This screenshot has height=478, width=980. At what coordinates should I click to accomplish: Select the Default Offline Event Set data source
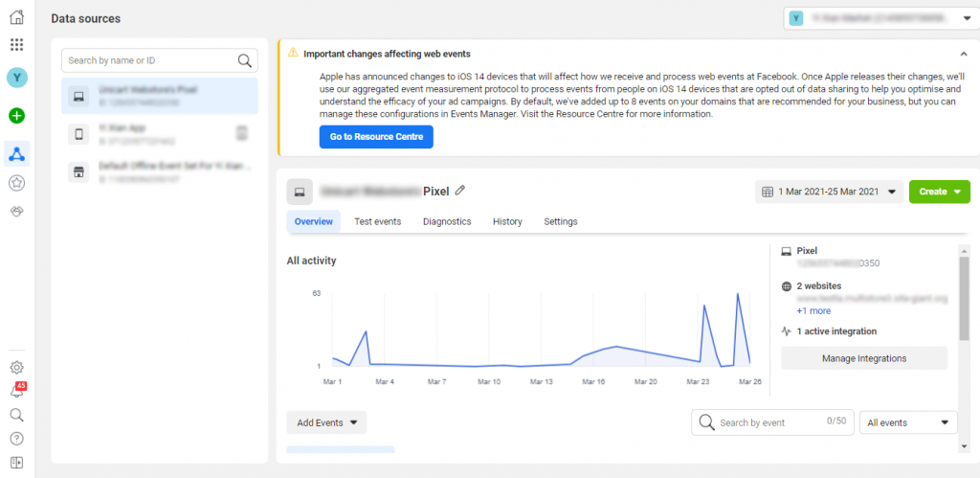[x=160, y=172]
